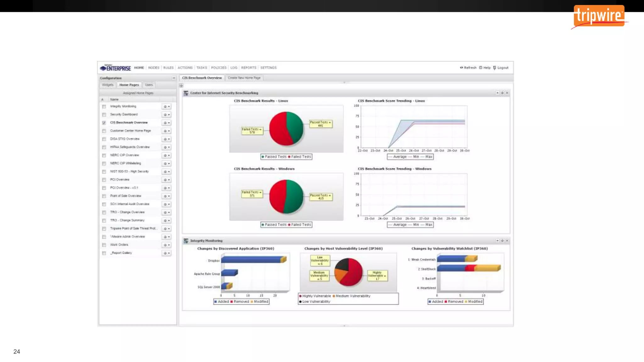Check the Security Dashboard home page checkbox
The height and width of the screenshot is (362, 644).
point(104,115)
